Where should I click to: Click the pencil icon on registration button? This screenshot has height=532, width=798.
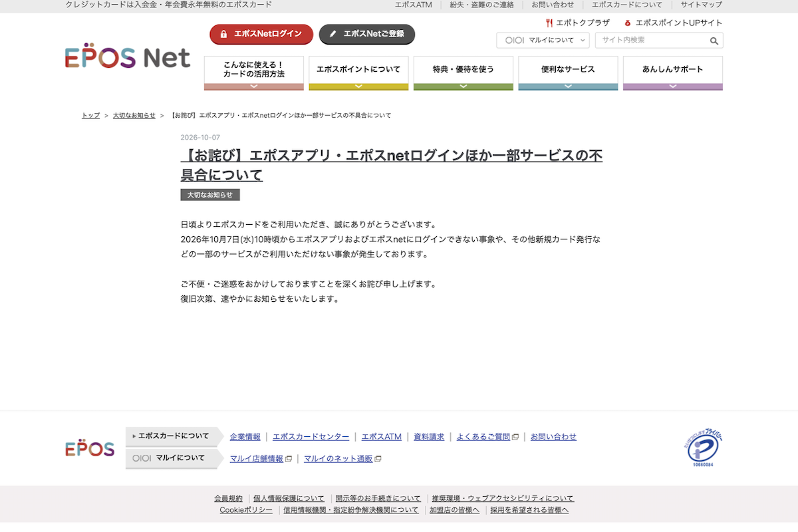point(332,34)
